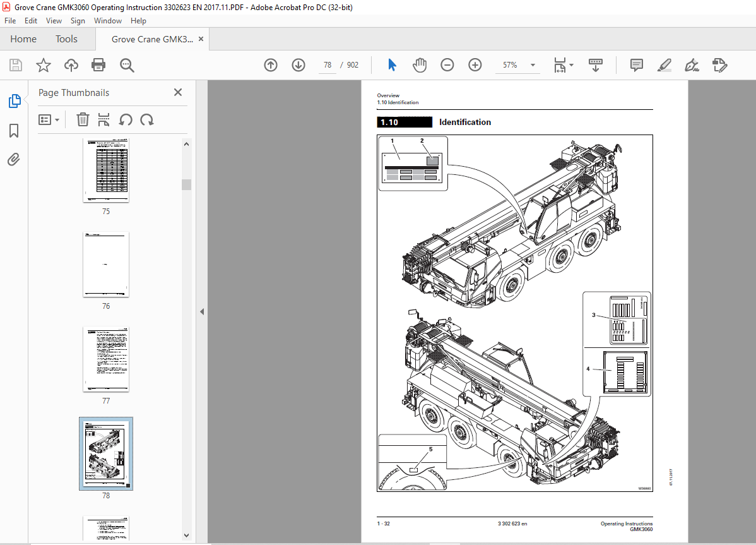Open the Sign menu
Viewport: 756px width, 545px height.
click(78, 21)
